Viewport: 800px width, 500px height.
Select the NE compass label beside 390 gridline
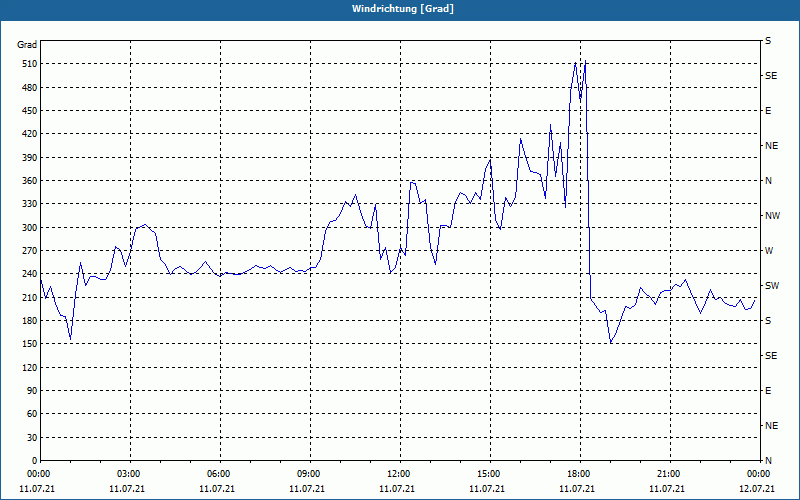pos(771,146)
